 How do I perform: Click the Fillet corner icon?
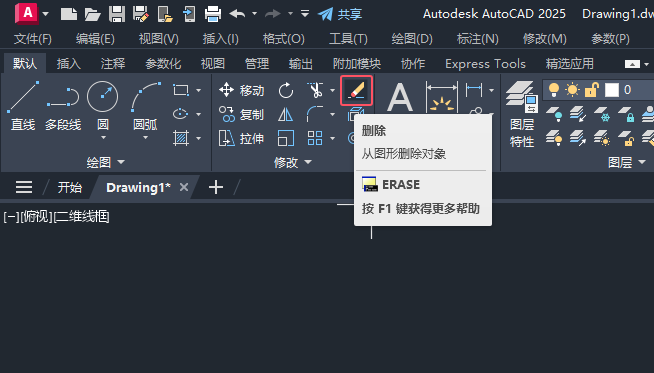point(315,114)
